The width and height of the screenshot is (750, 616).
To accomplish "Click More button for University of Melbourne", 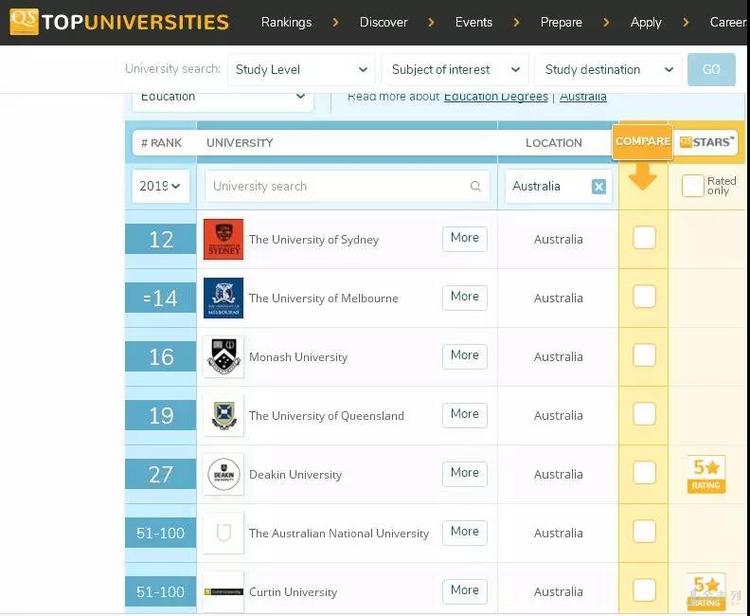I will coord(464,297).
